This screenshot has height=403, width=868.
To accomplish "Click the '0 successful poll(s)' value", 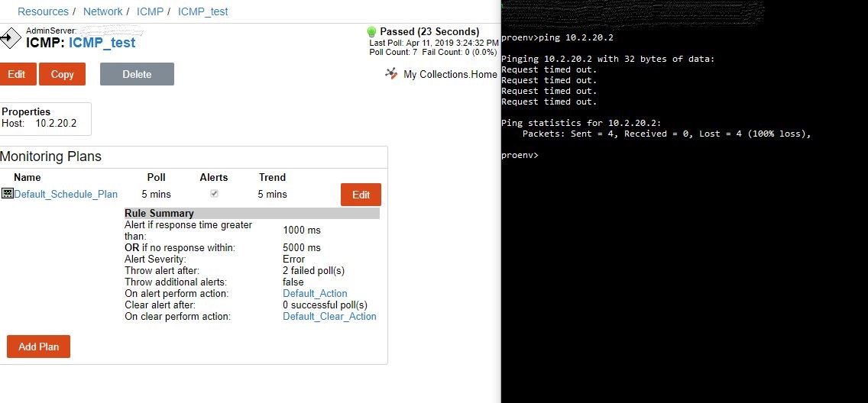I will click(x=325, y=305).
